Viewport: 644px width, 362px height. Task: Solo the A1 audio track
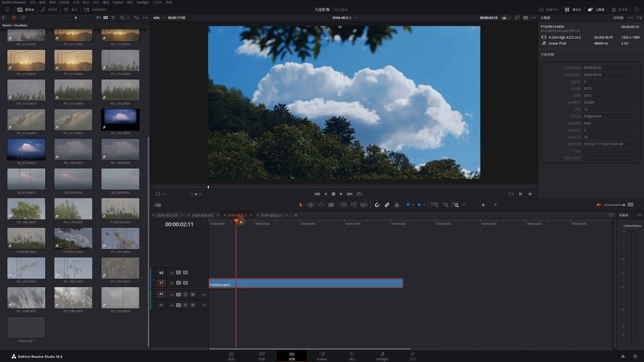(185, 294)
